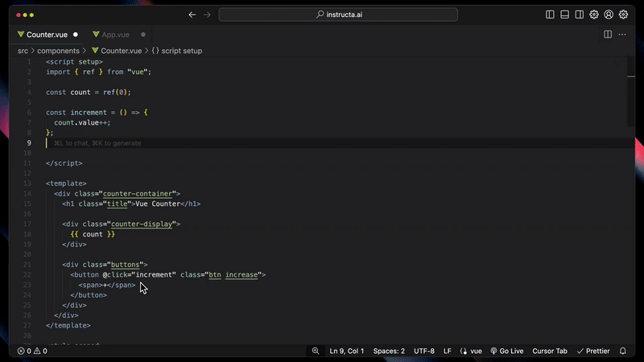This screenshot has height=362, width=644.
Task: Click the opening <template> tag
Action: tap(66, 183)
